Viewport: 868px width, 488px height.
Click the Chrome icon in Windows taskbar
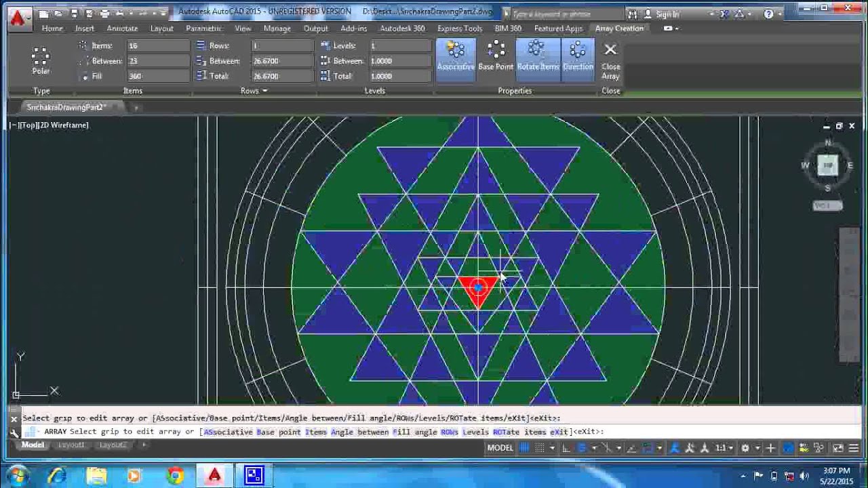click(x=174, y=476)
